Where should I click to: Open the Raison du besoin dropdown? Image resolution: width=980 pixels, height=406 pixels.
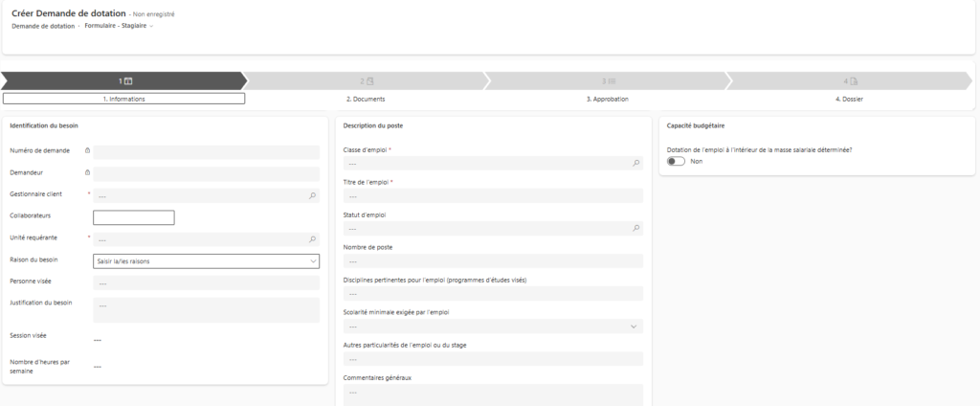[313, 260]
